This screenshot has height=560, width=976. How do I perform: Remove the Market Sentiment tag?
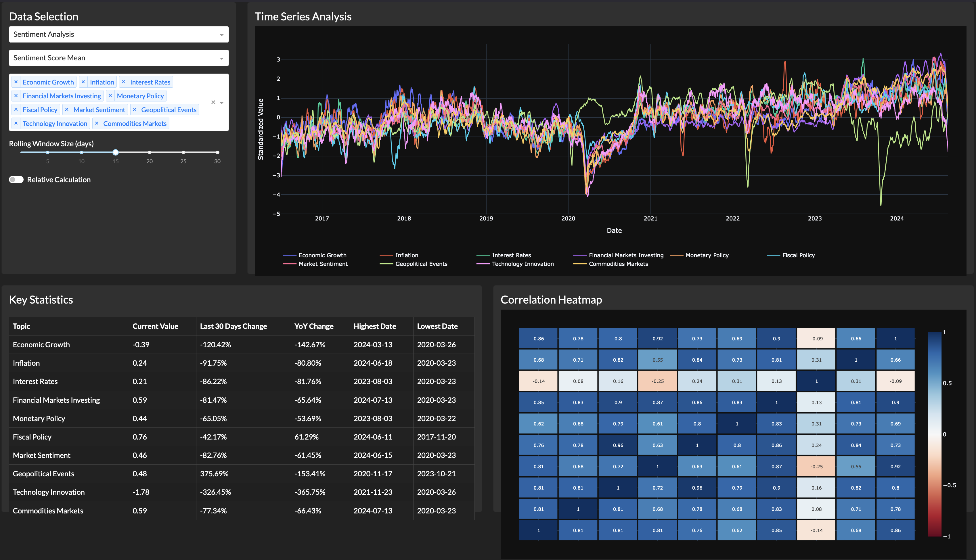pyautogui.click(x=66, y=110)
